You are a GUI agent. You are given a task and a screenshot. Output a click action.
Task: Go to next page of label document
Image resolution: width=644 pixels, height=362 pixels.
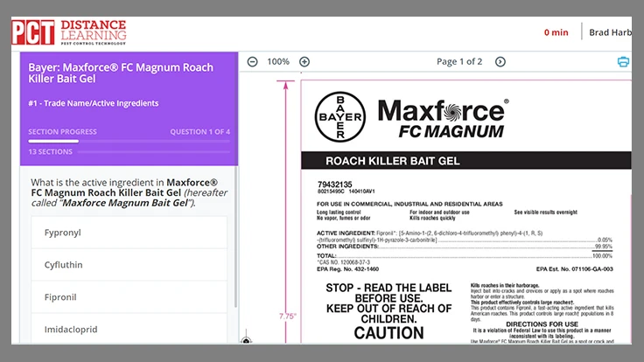click(x=500, y=62)
